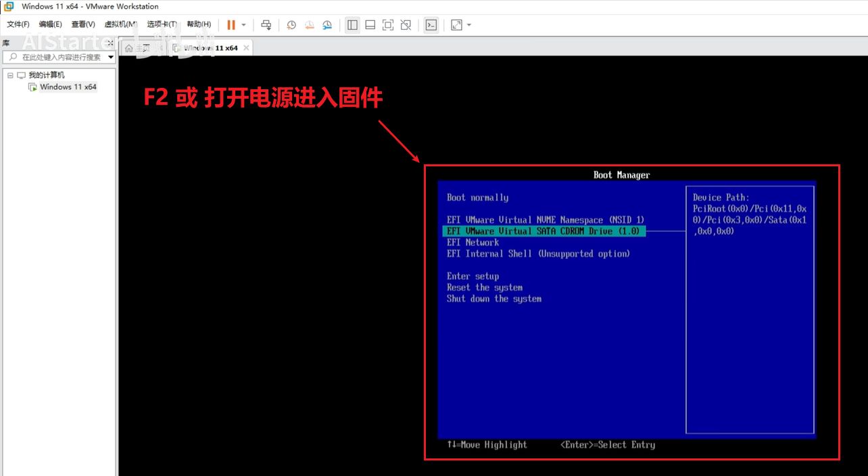The height and width of the screenshot is (476, 868).
Task: Open the power options dropdown arrow beside Pause
Action: click(x=244, y=25)
